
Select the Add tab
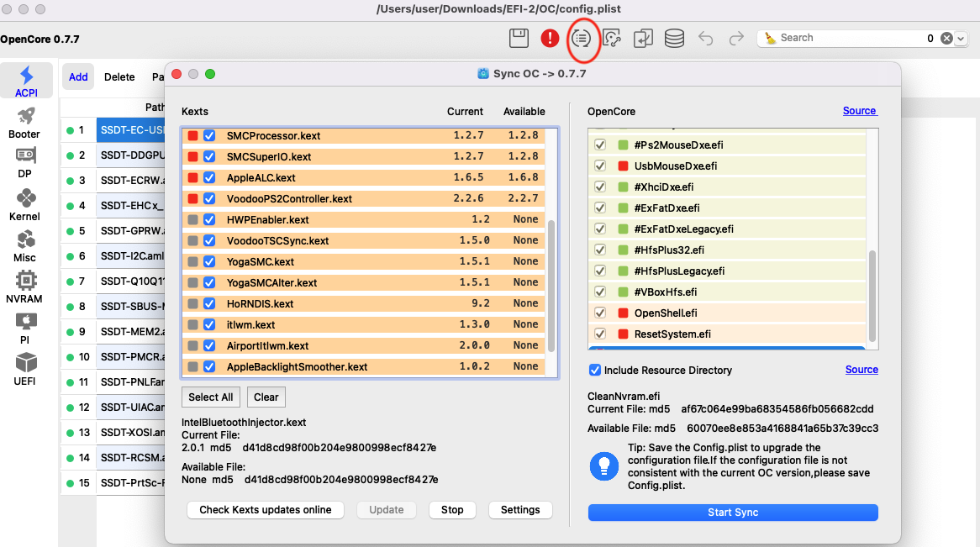[x=78, y=76]
